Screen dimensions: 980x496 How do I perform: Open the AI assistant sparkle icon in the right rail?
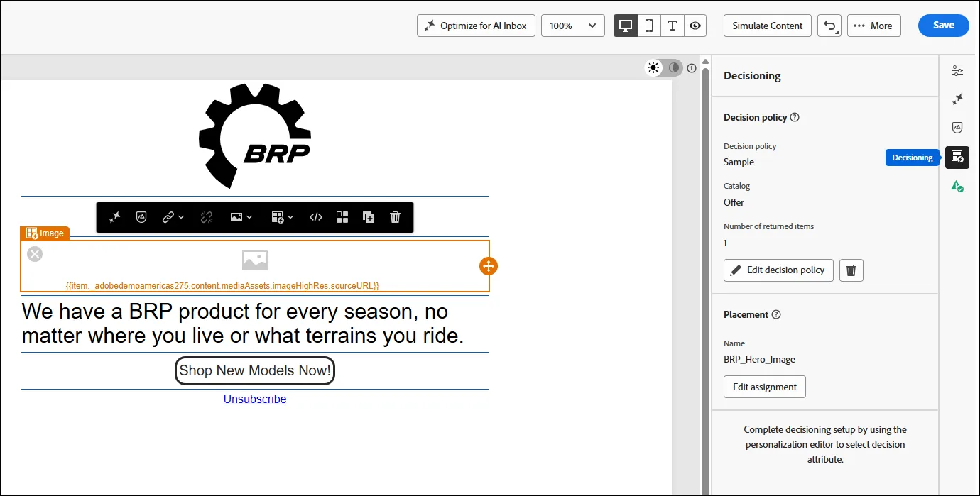(957, 99)
